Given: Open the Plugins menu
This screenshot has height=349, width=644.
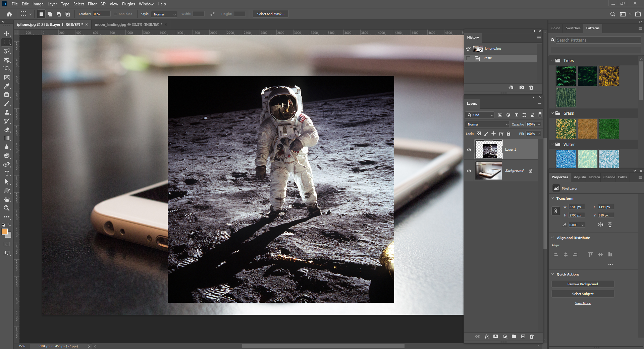Looking at the screenshot, I should pyautogui.click(x=128, y=4).
